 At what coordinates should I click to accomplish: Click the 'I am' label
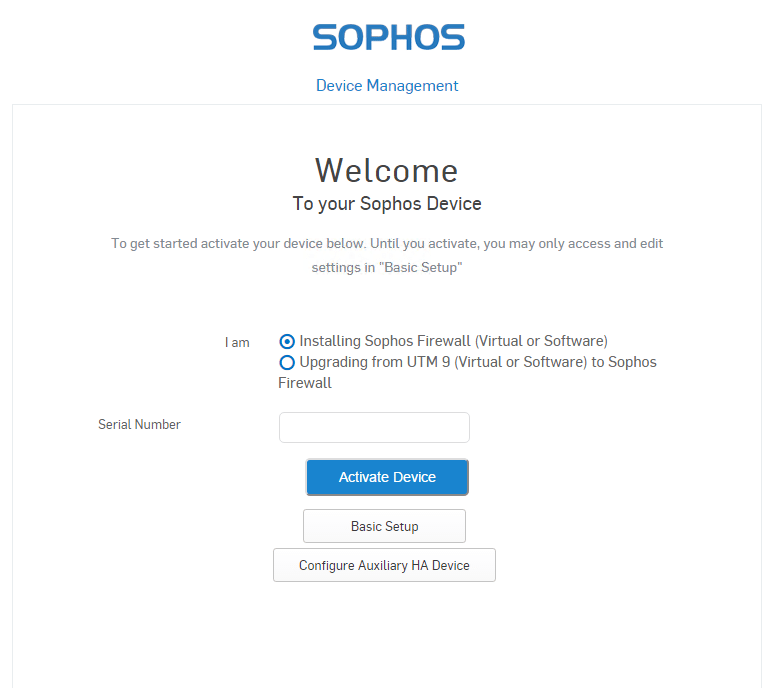[x=237, y=343]
